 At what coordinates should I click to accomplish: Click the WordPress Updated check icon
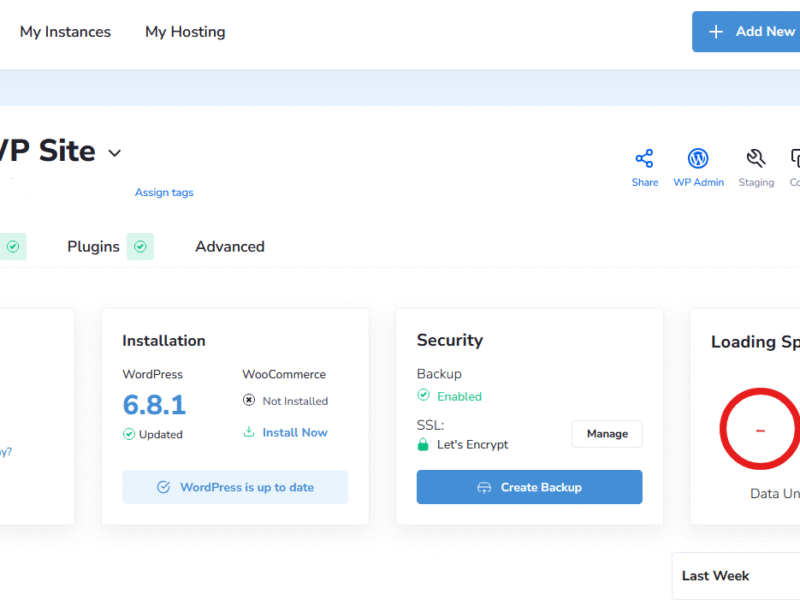129,434
